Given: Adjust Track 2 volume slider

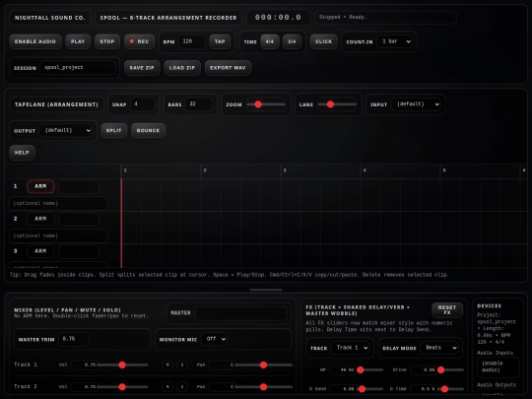Looking at the screenshot, I should (x=122, y=387).
